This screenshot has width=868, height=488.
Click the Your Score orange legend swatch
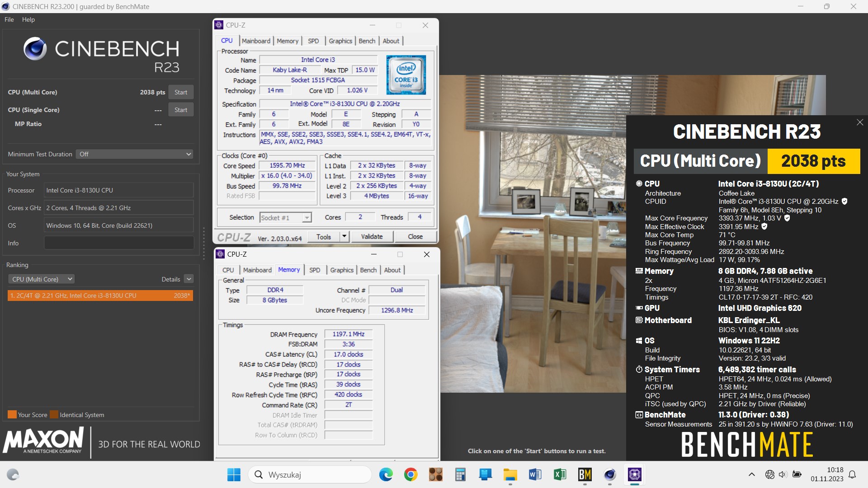(x=12, y=415)
